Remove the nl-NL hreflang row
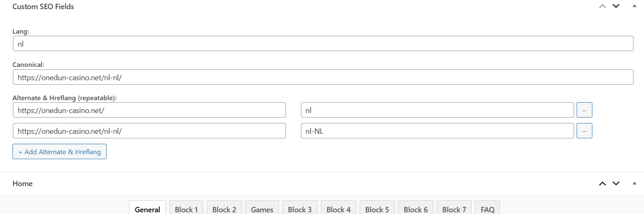The width and height of the screenshot is (644, 214). 584,131
